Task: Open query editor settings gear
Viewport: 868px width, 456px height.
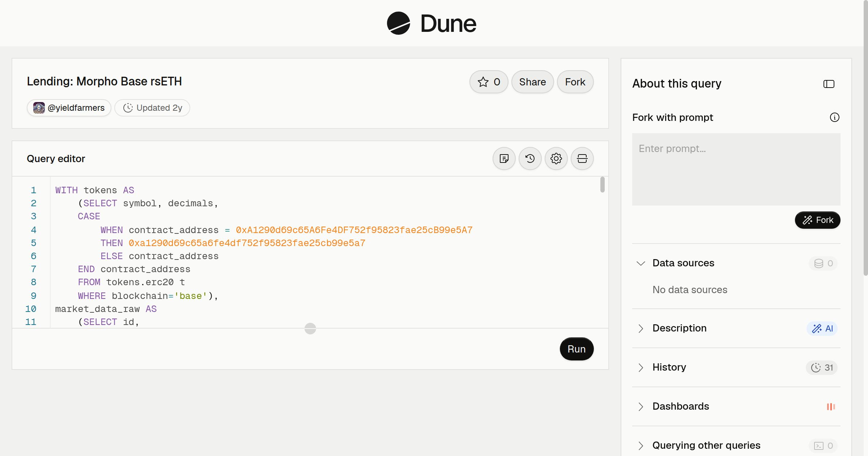Action: [x=556, y=159]
